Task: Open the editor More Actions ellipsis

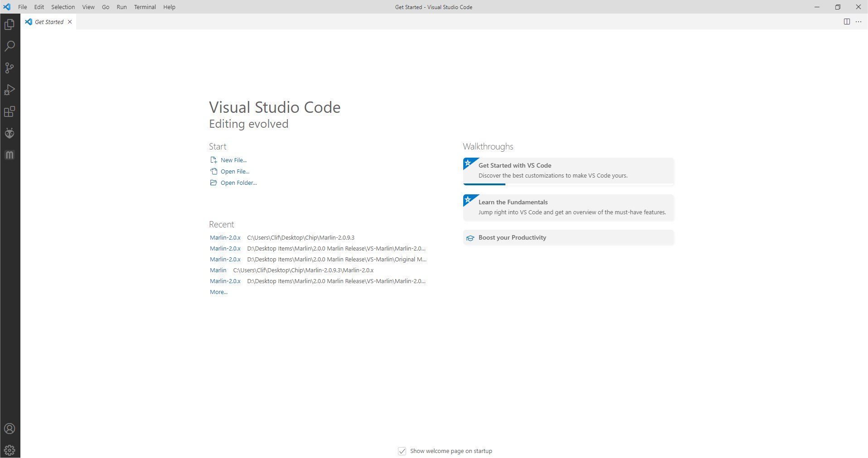Action: click(x=858, y=22)
